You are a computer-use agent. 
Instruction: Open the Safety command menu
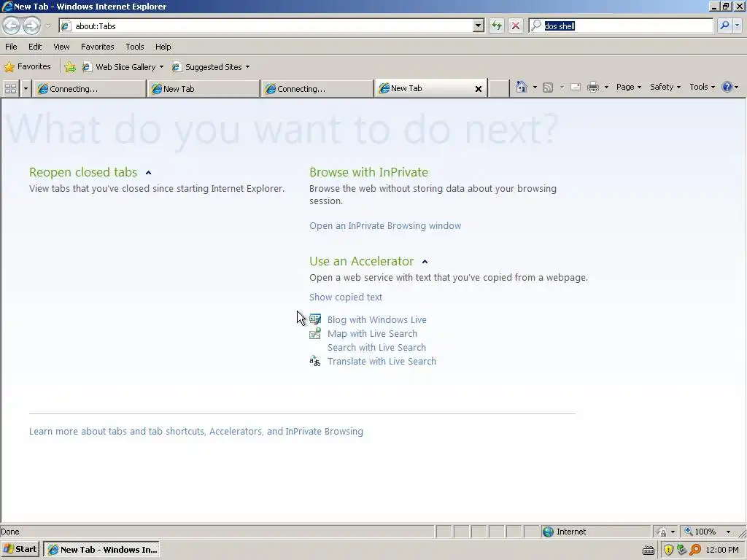tap(665, 87)
